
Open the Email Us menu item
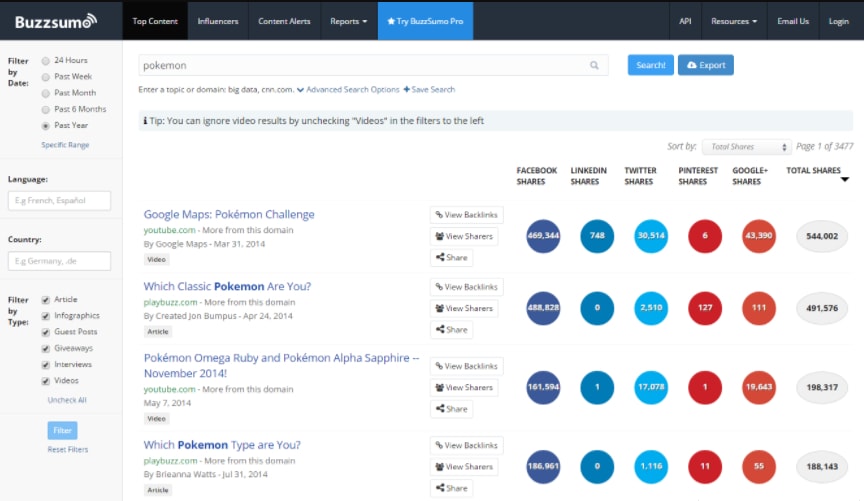coord(793,21)
